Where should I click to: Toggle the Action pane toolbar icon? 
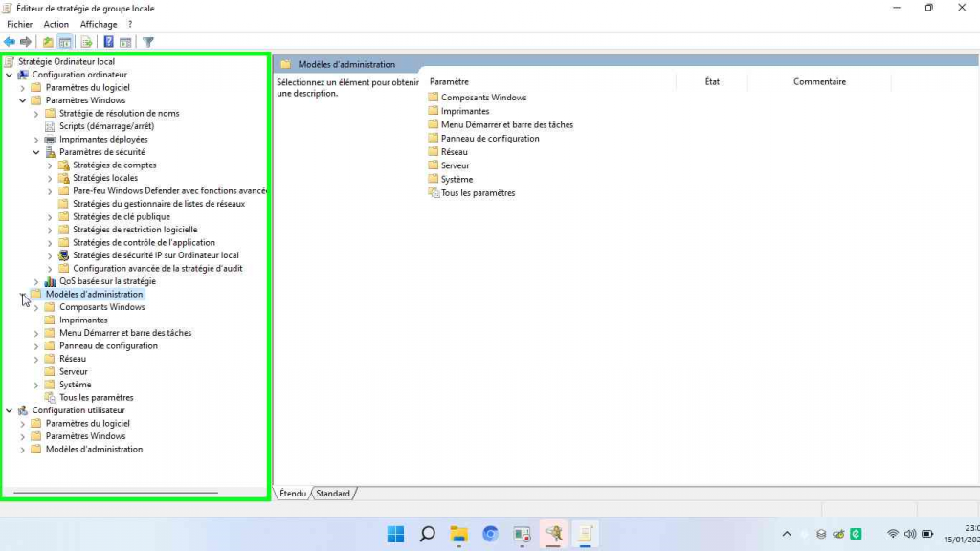pos(125,42)
